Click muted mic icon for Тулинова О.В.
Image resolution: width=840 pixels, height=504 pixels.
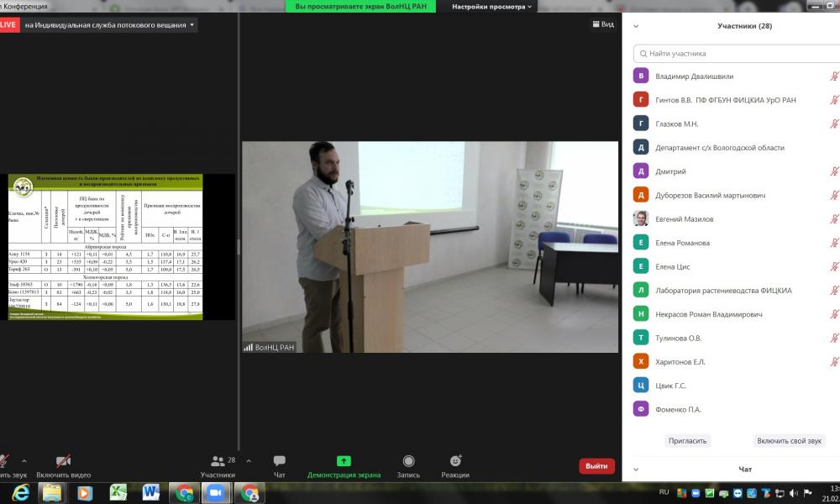[x=834, y=338]
